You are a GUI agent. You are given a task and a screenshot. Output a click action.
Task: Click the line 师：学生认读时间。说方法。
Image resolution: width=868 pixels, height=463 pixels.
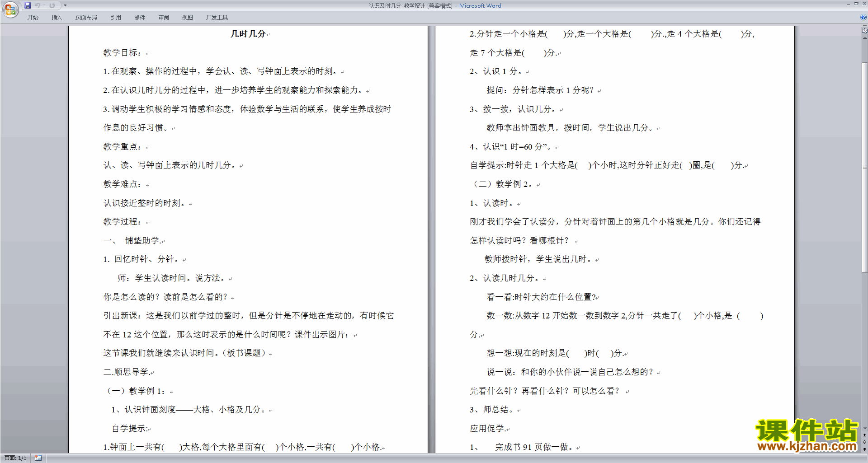[173, 278]
